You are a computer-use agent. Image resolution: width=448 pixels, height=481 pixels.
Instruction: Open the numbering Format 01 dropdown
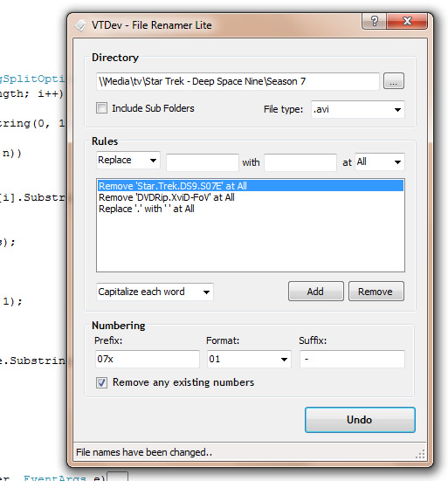(249, 359)
